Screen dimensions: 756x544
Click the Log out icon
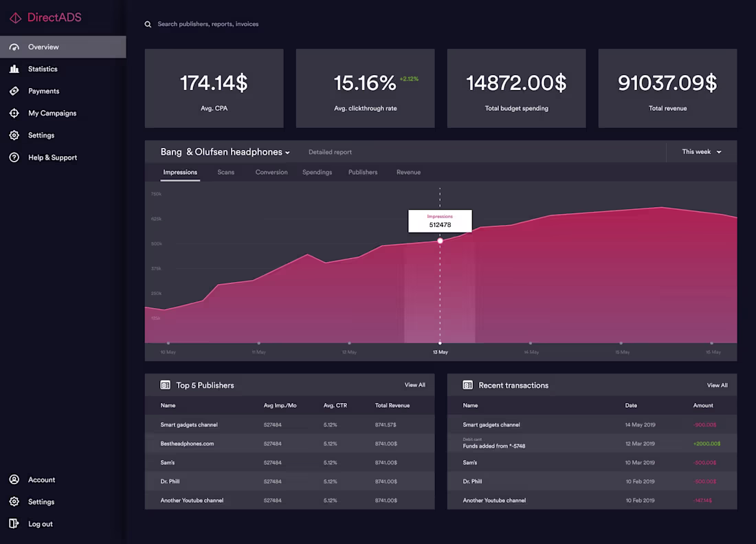[14, 523]
